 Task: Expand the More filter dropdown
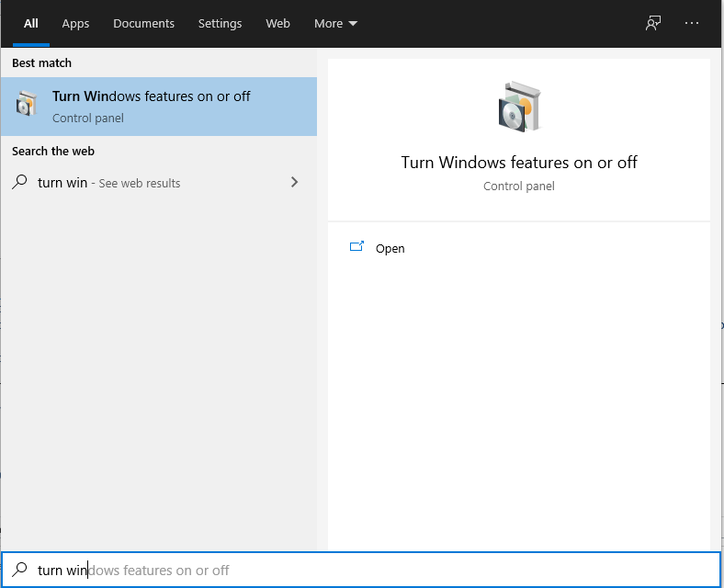(x=335, y=24)
